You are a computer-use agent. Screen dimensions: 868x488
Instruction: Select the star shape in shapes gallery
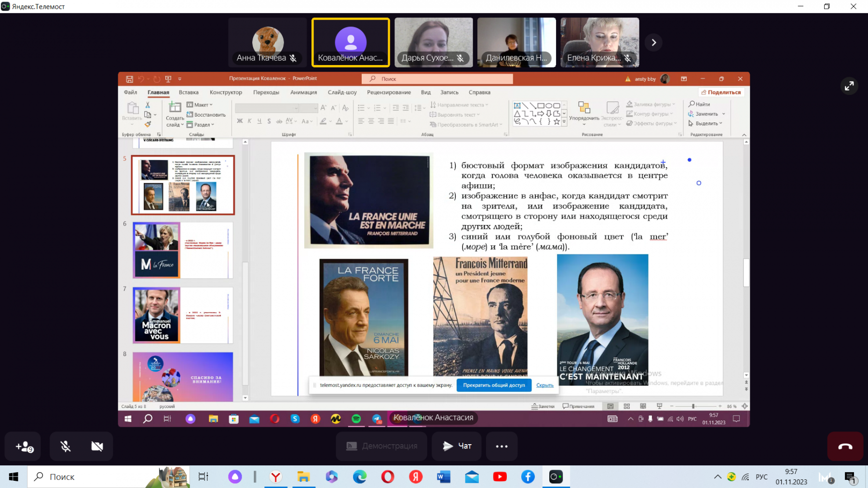tap(557, 122)
